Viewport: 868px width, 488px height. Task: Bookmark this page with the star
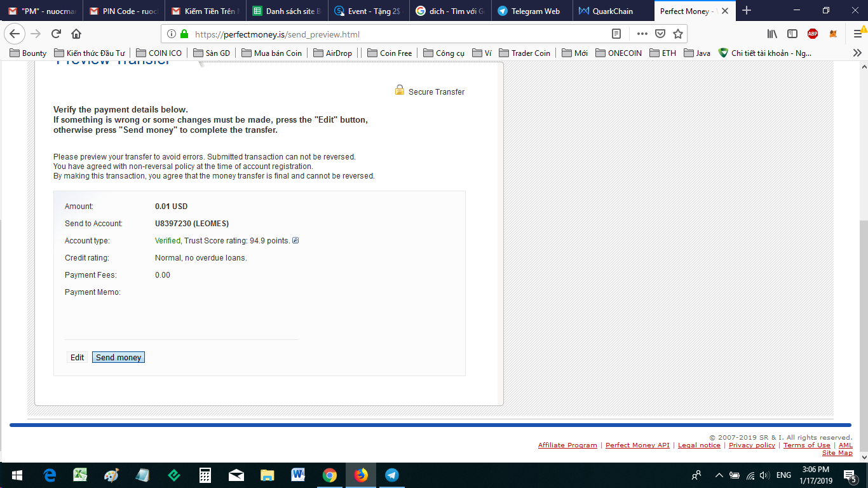pyautogui.click(x=678, y=34)
